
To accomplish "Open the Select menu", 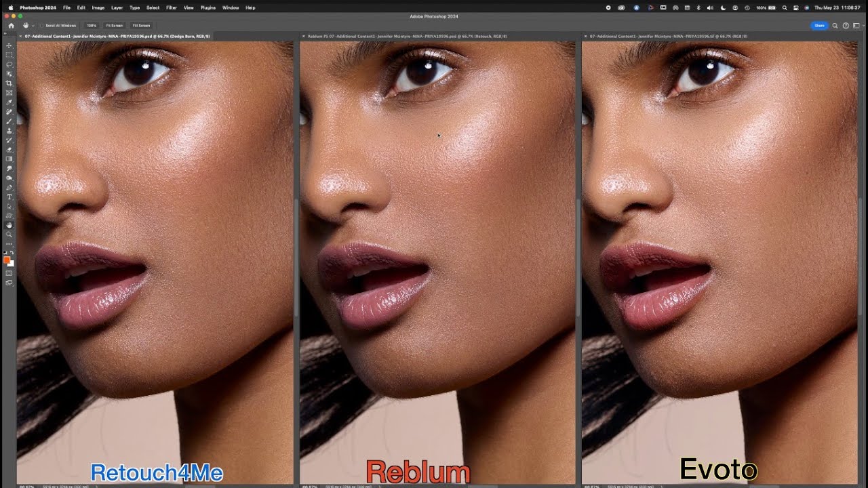I will (x=153, y=7).
